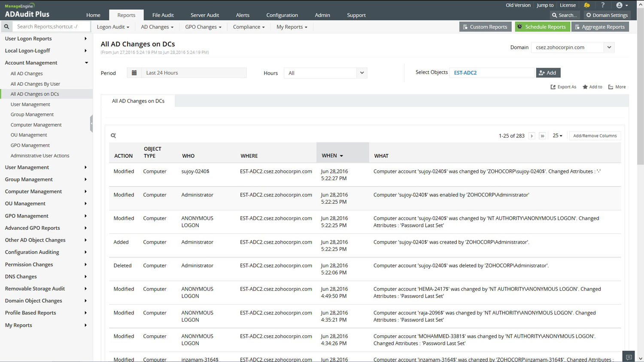Jump to the last page of results
644x362 pixels.
click(x=542, y=136)
